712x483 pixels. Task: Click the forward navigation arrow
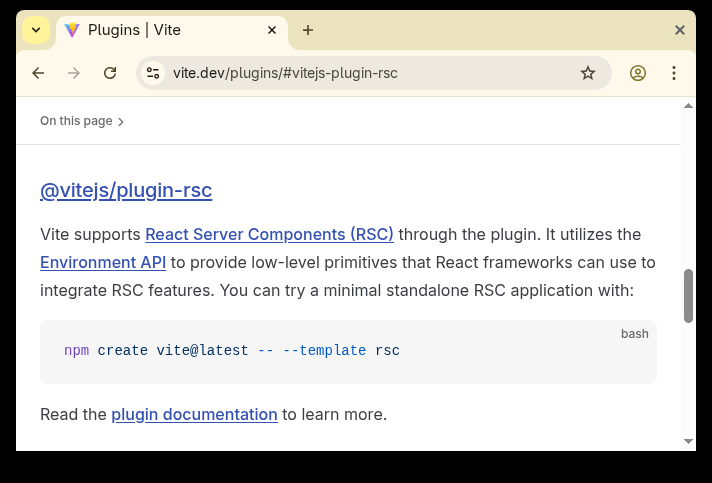(x=74, y=73)
